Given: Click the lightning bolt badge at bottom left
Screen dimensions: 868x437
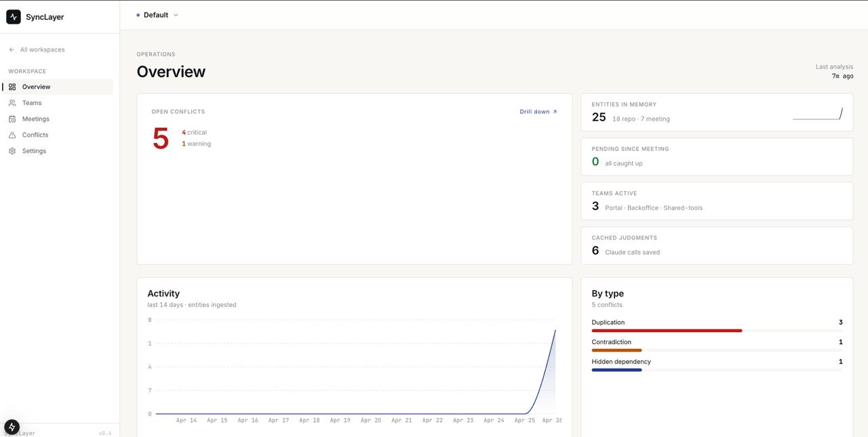Looking at the screenshot, I should coord(12,427).
